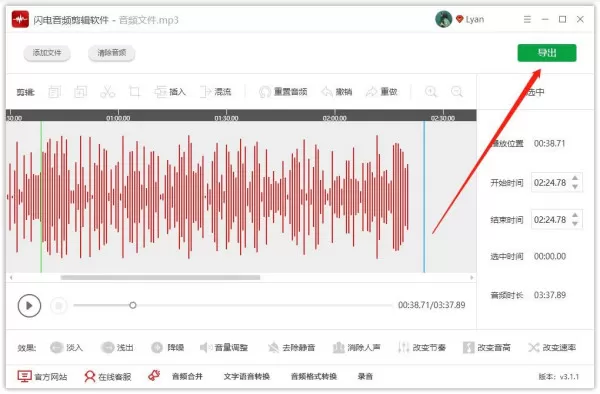
Task: Click the 插入 insert tool
Action: pos(170,92)
